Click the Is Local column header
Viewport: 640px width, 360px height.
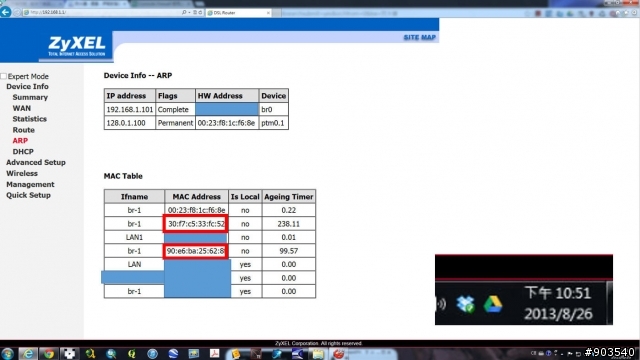[x=245, y=197]
